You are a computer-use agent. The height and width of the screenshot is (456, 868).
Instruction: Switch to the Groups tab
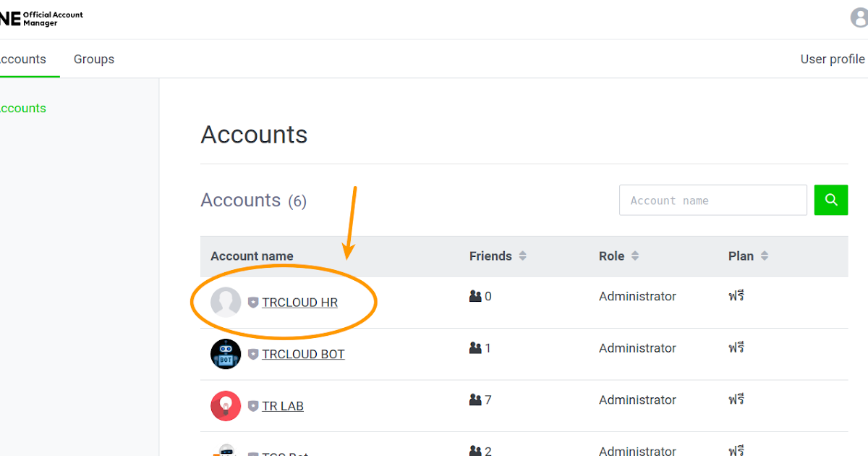(x=93, y=59)
